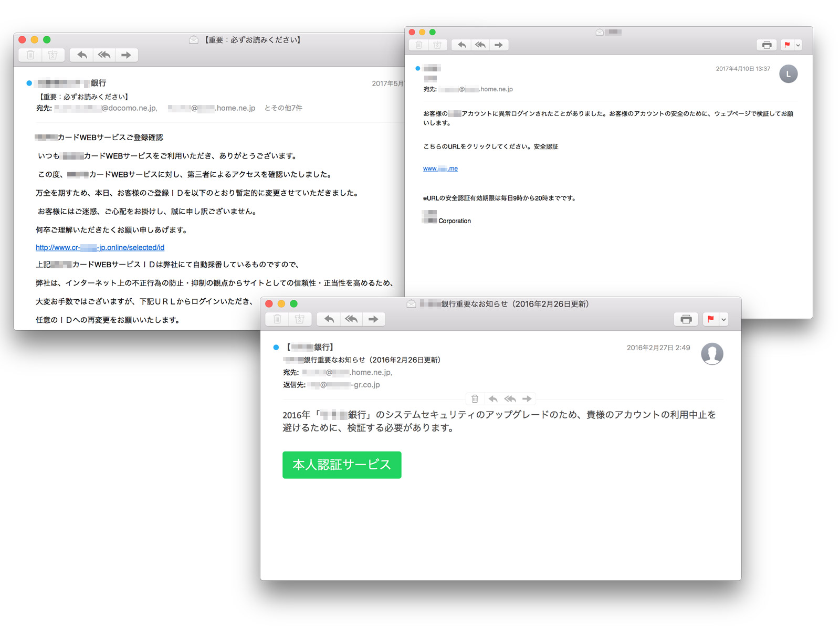The height and width of the screenshot is (630, 840).
Task: Open the www .me link in top-right mail
Action: (440, 169)
